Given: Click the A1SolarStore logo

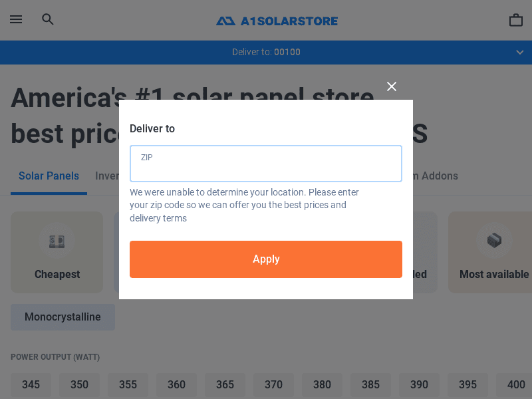Looking at the screenshot, I should [277, 21].
